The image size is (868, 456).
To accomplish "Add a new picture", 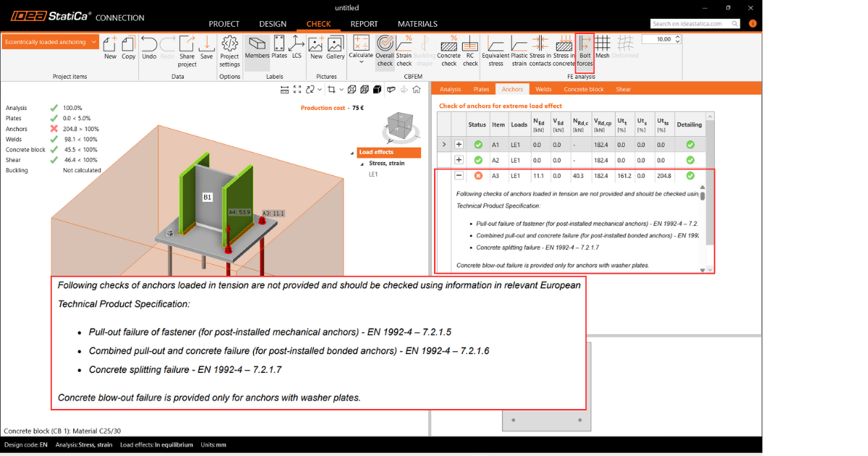I will point(316,47).
